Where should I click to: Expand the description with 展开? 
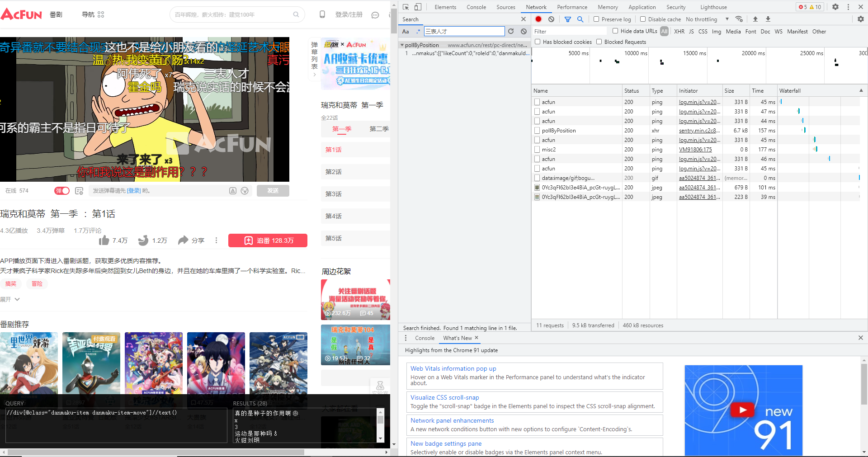tap(10, 299)
